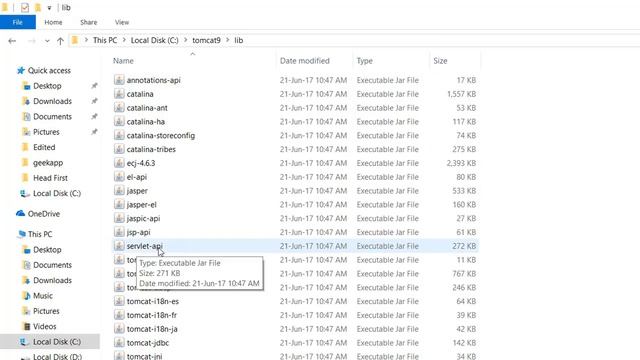Click the Forward navigation arrow

pyautogui.click(x=31, y=41)
